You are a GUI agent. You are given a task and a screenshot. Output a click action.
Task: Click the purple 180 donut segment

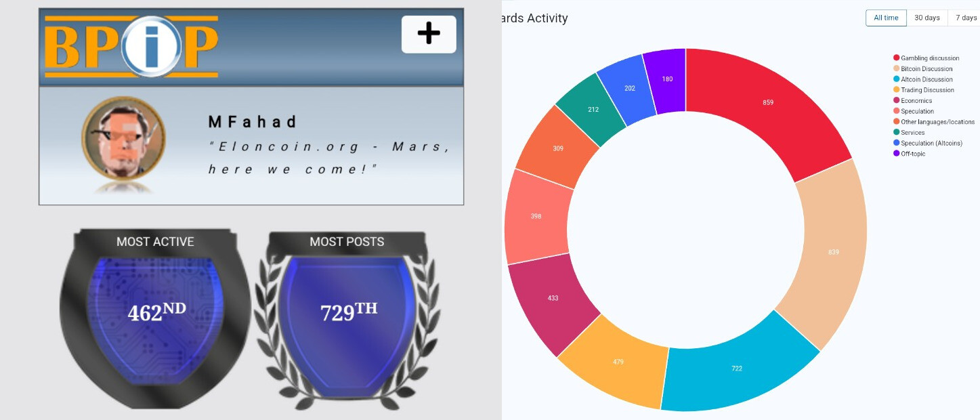coord(667,79)
